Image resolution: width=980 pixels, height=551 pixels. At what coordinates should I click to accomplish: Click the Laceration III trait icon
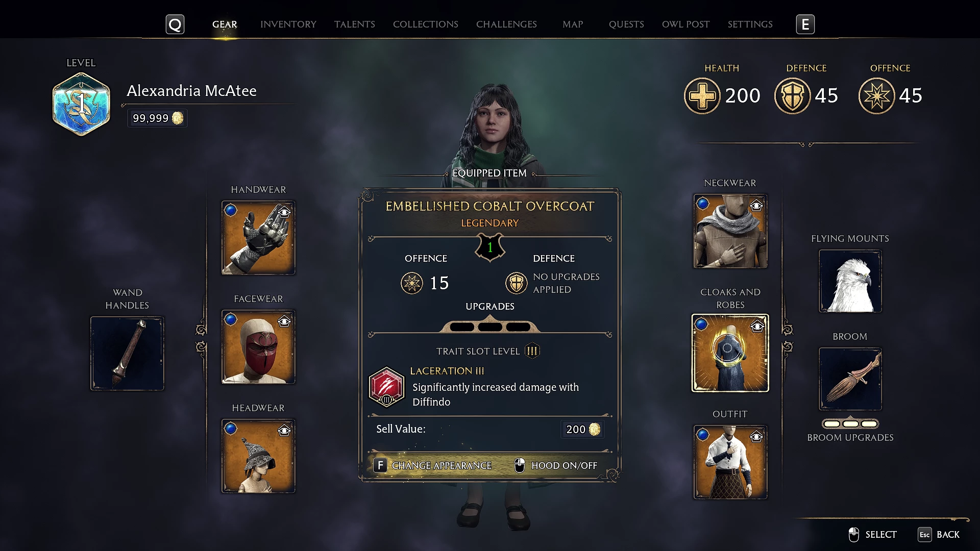click(x=386, y=387)
